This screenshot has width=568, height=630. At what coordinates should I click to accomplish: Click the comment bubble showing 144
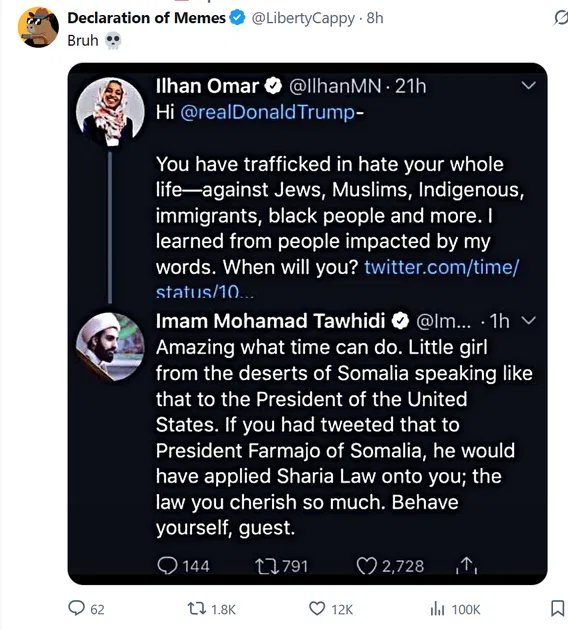point(167,566)
